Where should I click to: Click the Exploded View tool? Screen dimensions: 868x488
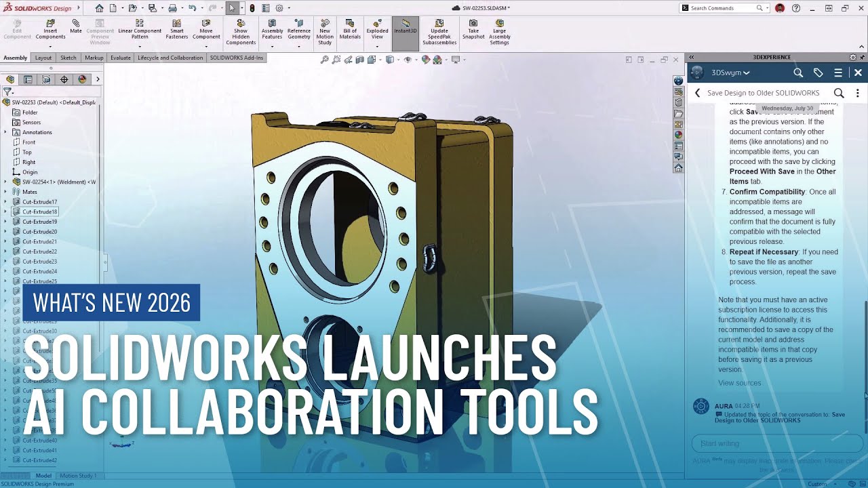click(377, 30)
